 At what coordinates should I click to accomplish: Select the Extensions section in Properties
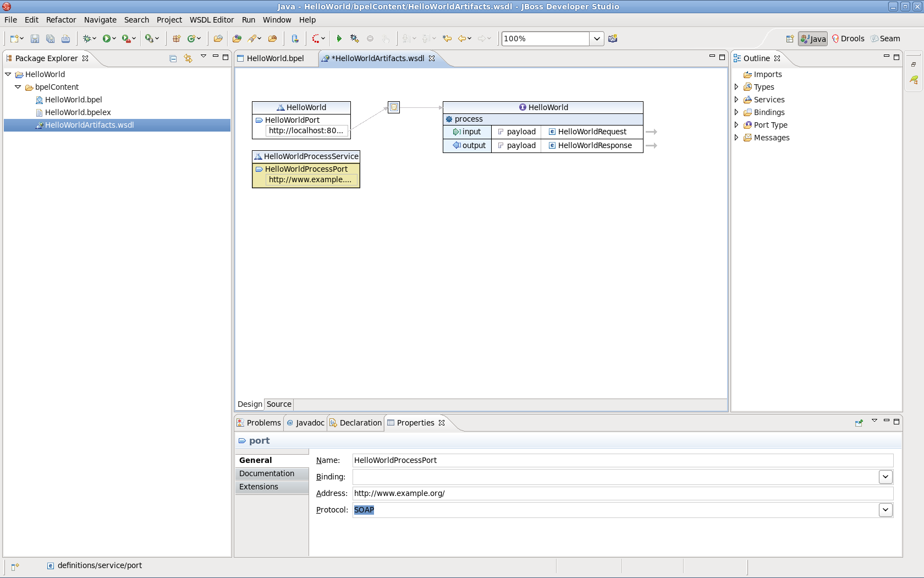[x=258, y=487]
